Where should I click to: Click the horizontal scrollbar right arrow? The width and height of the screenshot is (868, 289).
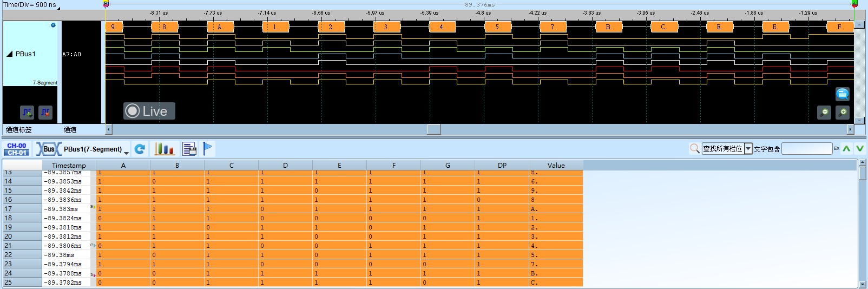[850, 129]
